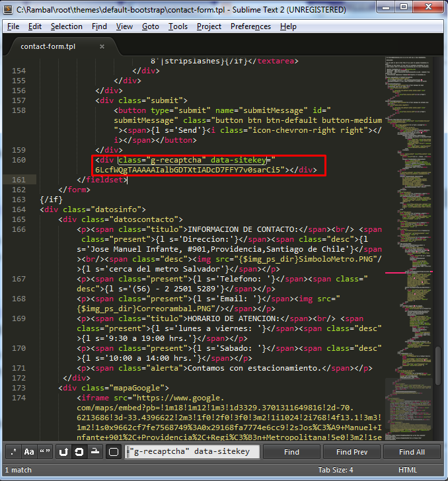
Task: Close the contact-form.tpl tab
Action: [x=102, y=47]
